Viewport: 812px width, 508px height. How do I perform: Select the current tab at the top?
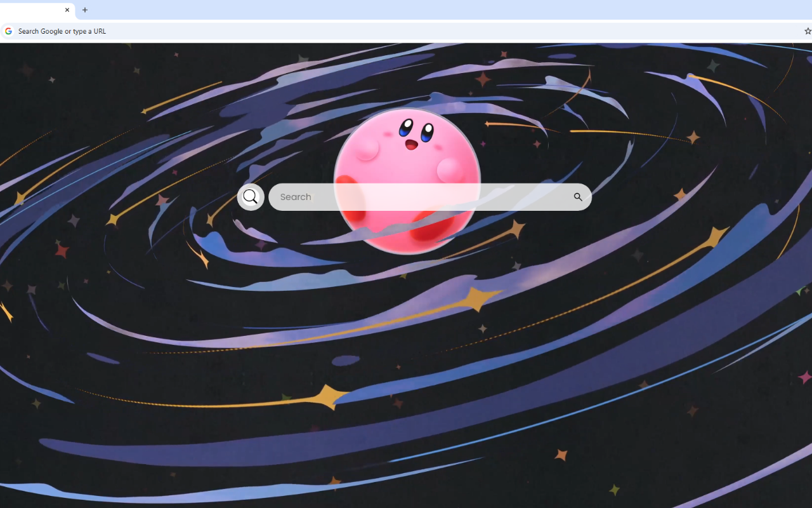[x=35, y=10]
